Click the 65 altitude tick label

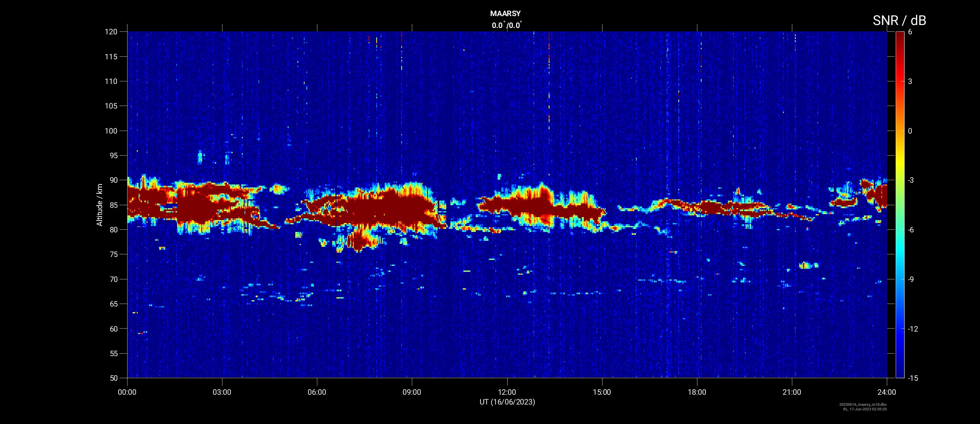[x=113, y=304]
